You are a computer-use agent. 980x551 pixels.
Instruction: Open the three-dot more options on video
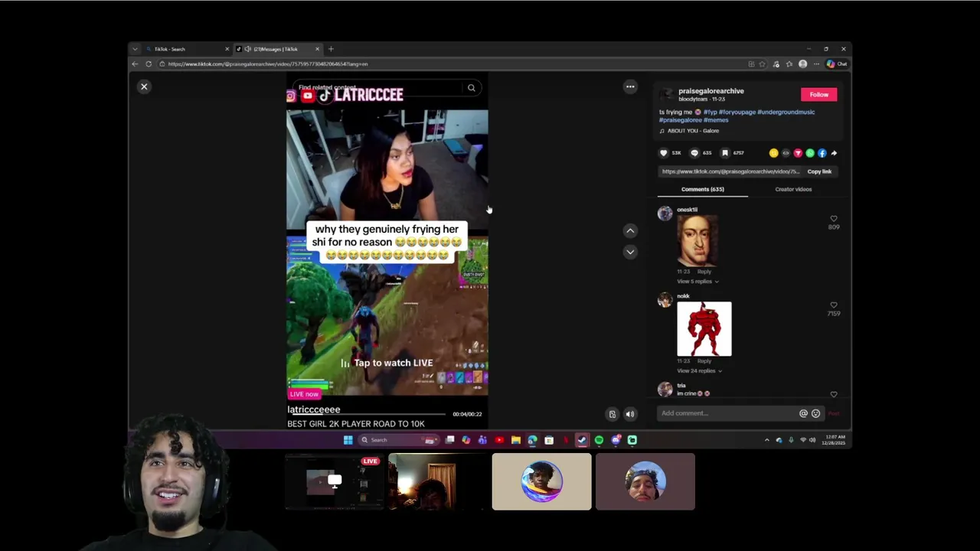(630, 86)
